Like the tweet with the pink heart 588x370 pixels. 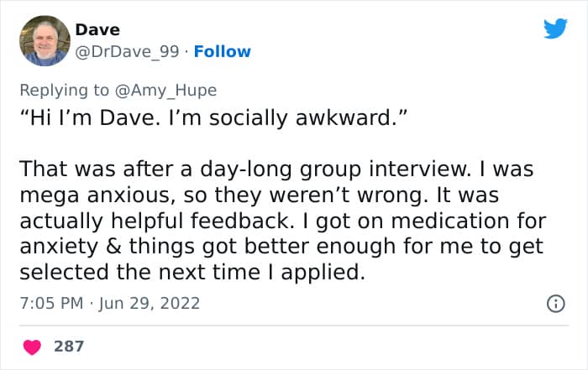[x=32, y=347]
